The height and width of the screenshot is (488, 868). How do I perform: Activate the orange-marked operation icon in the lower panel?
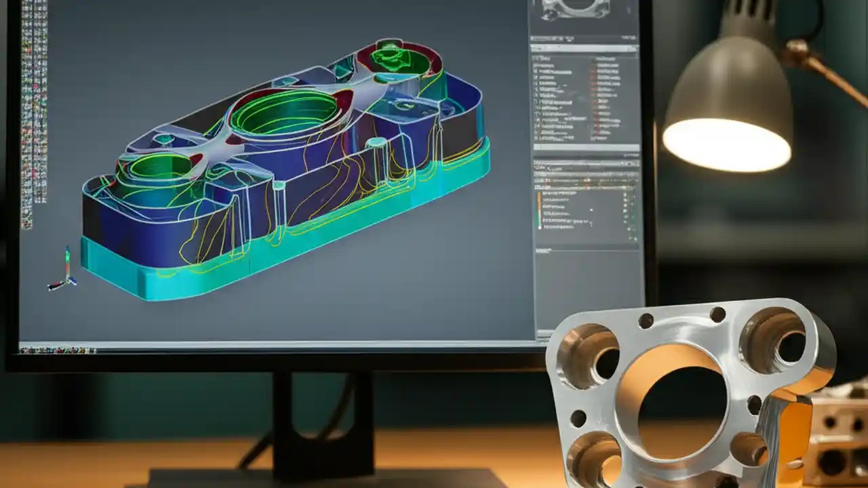pyautogui.click(x=540, y=197)
